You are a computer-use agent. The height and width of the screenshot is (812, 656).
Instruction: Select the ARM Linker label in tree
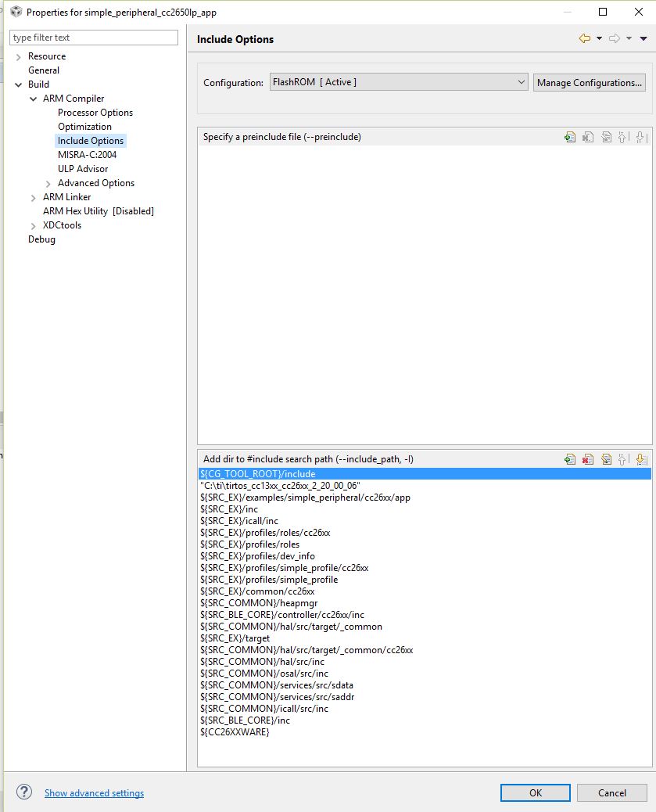tap(66, 197)
